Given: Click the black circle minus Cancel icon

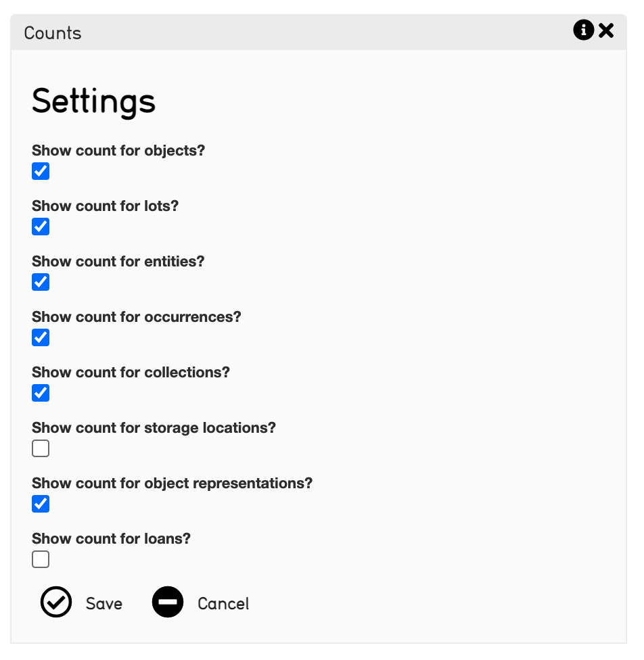Looking at the screenshot, I should click(x=168, y=602).
